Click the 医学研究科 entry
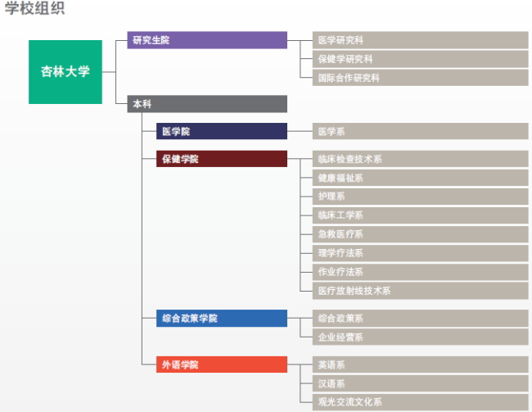The image size is (532, 412). click(420, 40)
